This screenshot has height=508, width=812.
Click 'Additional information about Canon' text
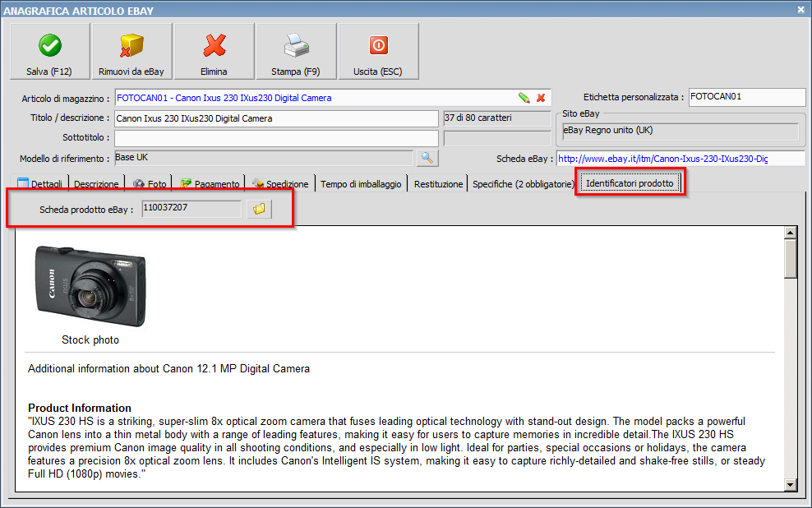tap(168, 369)
